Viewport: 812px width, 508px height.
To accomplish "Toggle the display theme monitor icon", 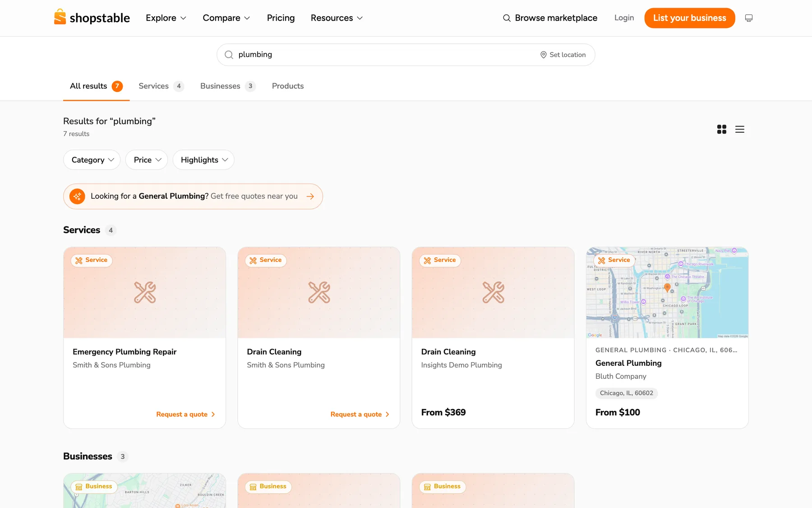I will pos(749,18).
